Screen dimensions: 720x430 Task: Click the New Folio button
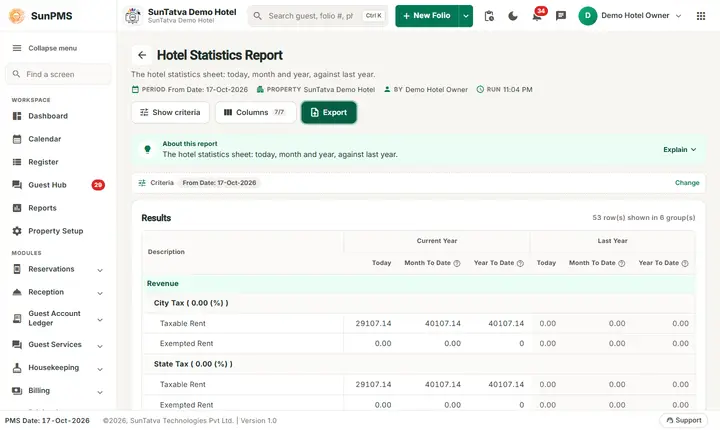point(427,16)
